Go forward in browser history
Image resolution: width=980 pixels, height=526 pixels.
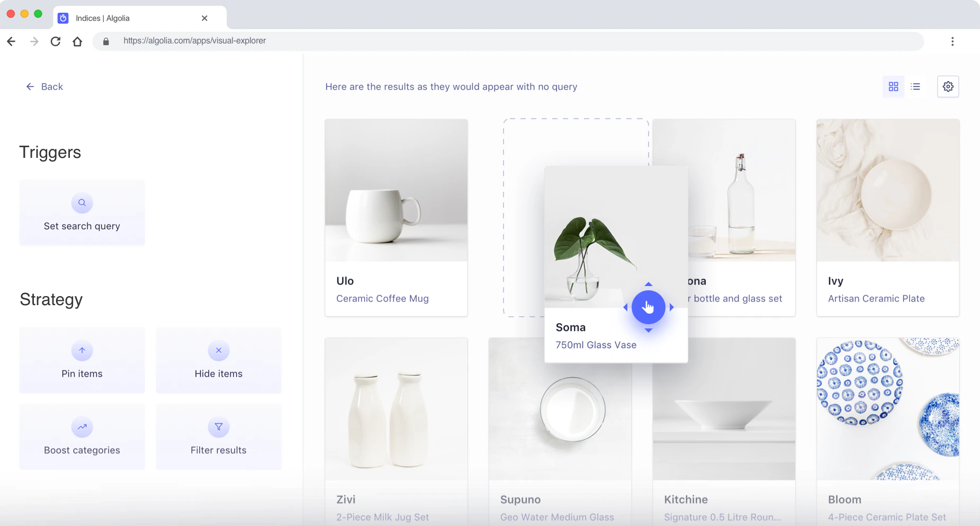point(34,41)
